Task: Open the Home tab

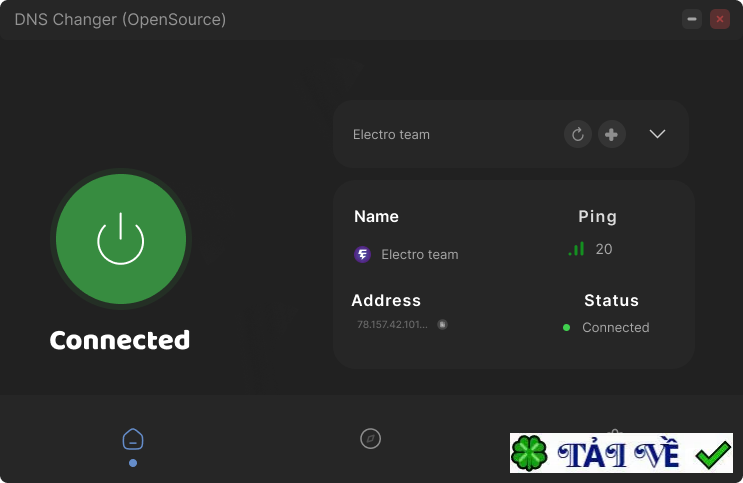Action: [133, 439]
